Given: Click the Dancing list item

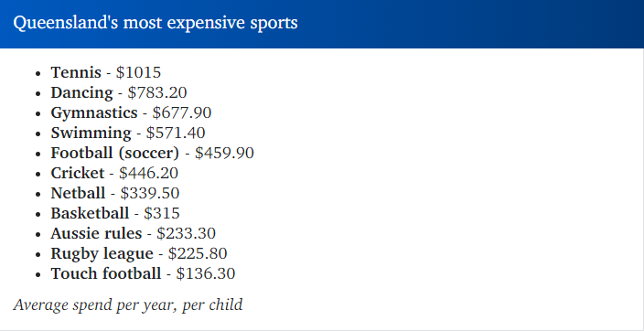Looking at the screenshot, I should 119,93.
